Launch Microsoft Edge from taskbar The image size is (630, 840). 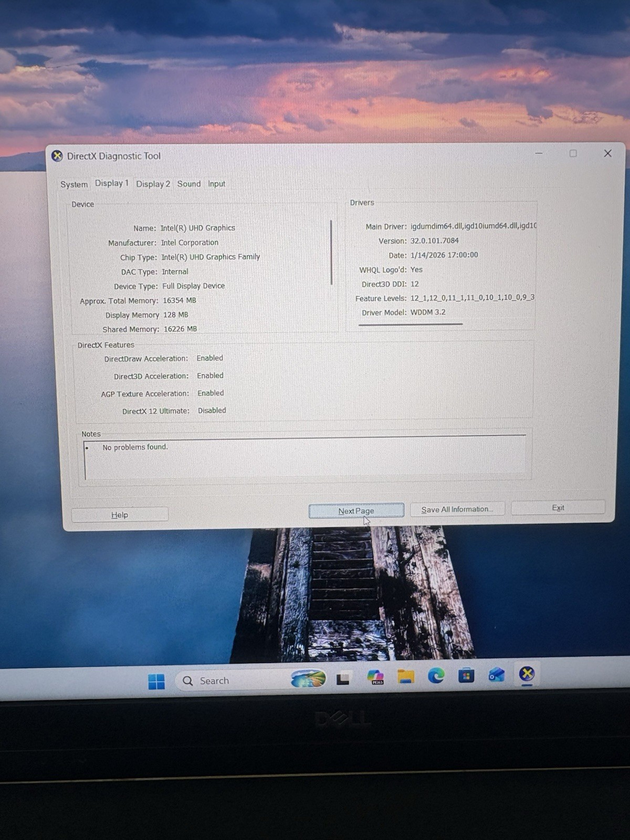tap(436, 675)
